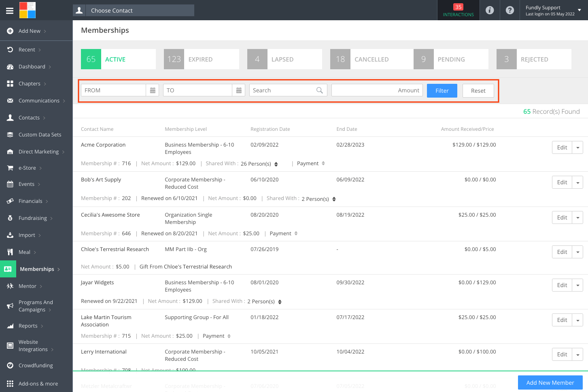Click the Website Integrations icon
This screenshot has height=392, width=588.
10,345
